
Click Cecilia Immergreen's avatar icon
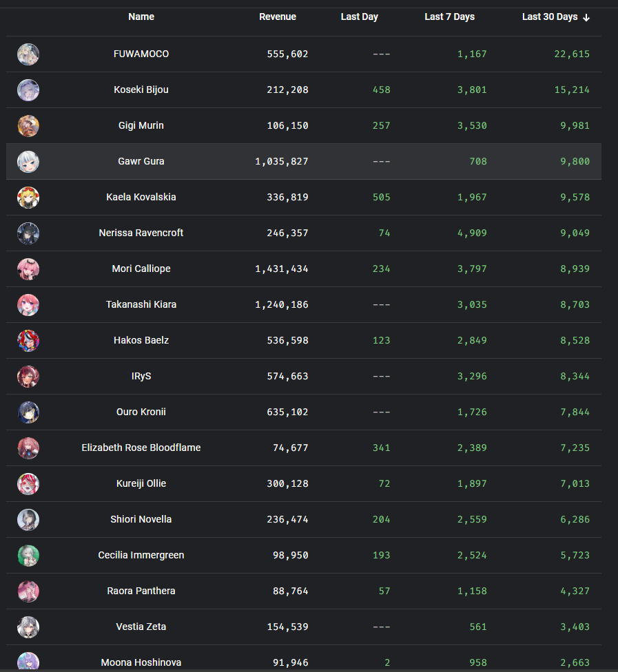28,556
